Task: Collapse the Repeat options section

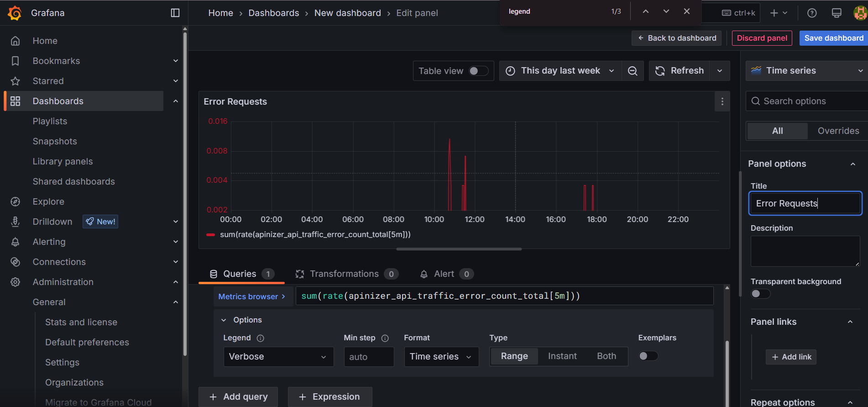Action: point(850,402)
